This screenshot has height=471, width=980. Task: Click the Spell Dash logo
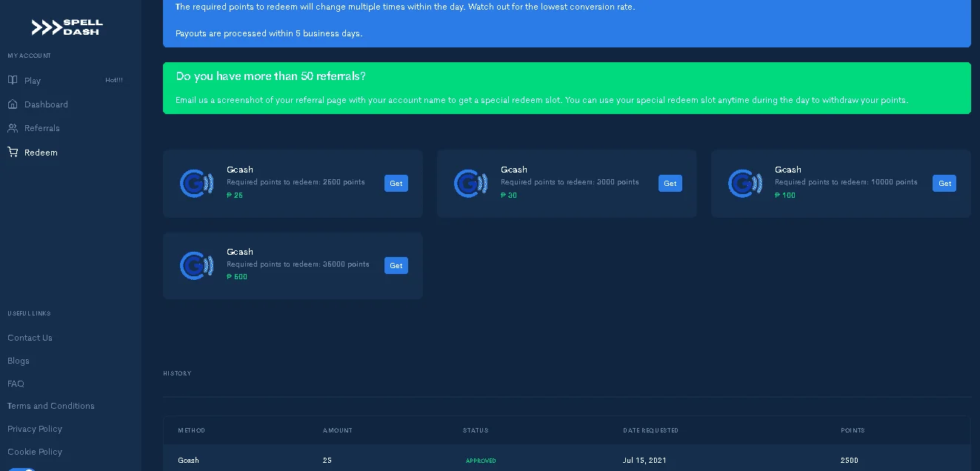pos(67,27)
